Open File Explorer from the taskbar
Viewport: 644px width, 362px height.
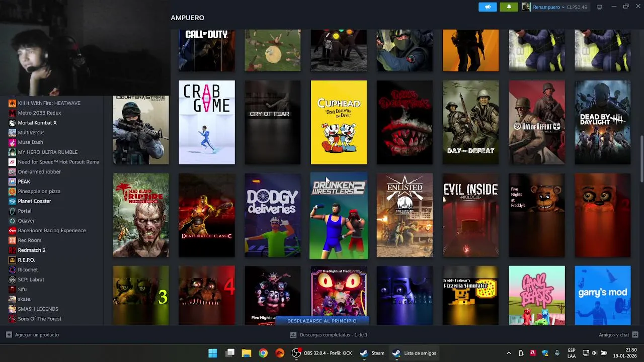coord(247,353)
